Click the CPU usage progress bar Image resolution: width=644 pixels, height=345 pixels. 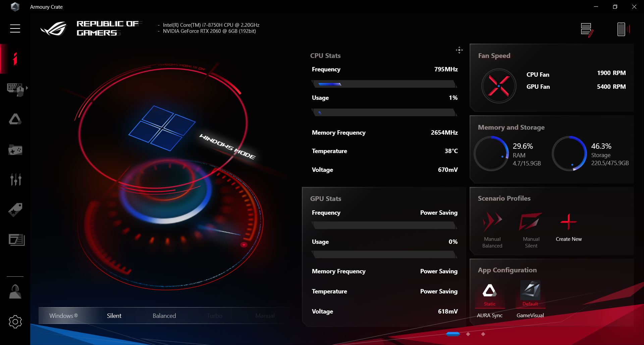pos(384,113)
